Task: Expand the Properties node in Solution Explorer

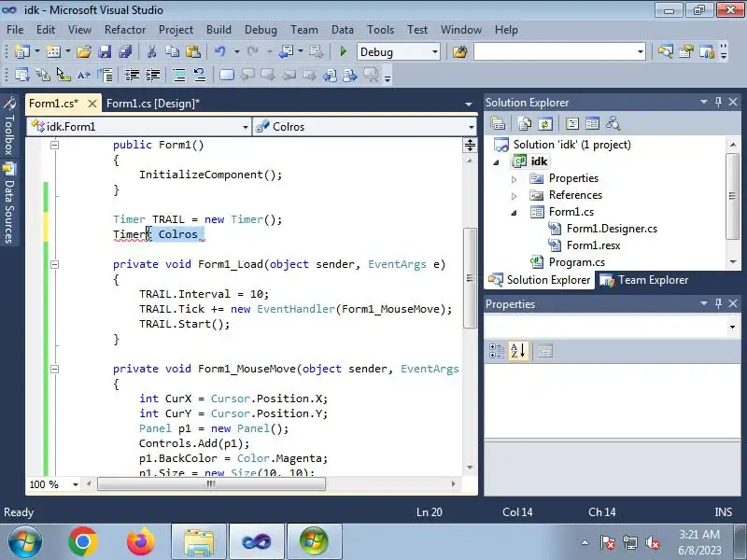Action: [514, 179]
